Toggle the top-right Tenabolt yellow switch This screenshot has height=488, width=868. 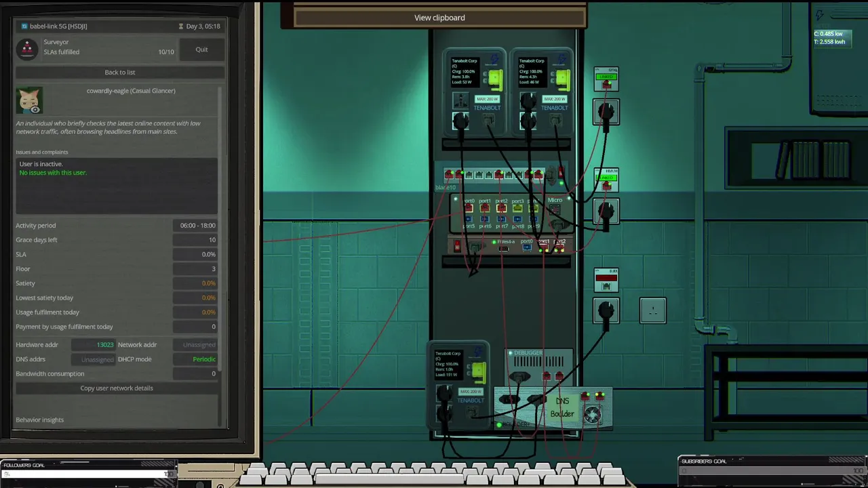562,80
